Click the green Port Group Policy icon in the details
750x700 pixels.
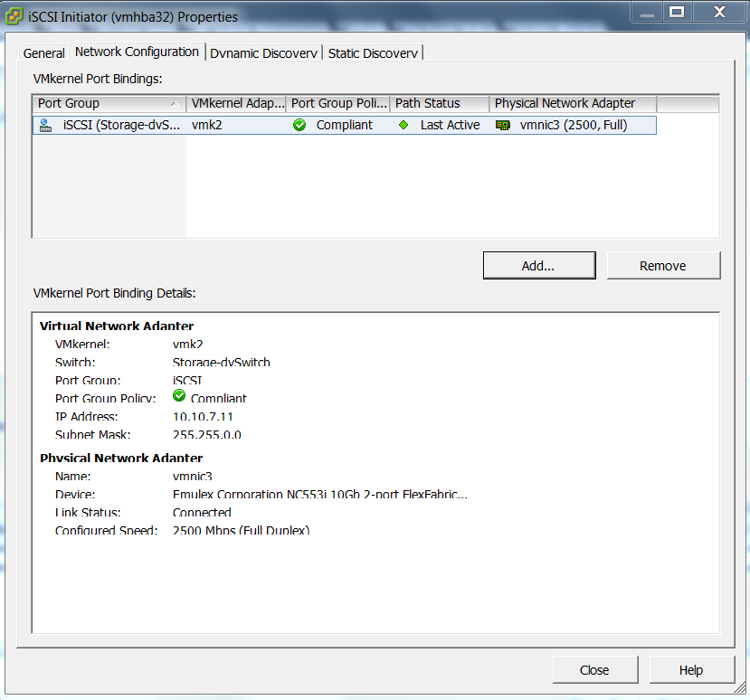coord(179,396)
